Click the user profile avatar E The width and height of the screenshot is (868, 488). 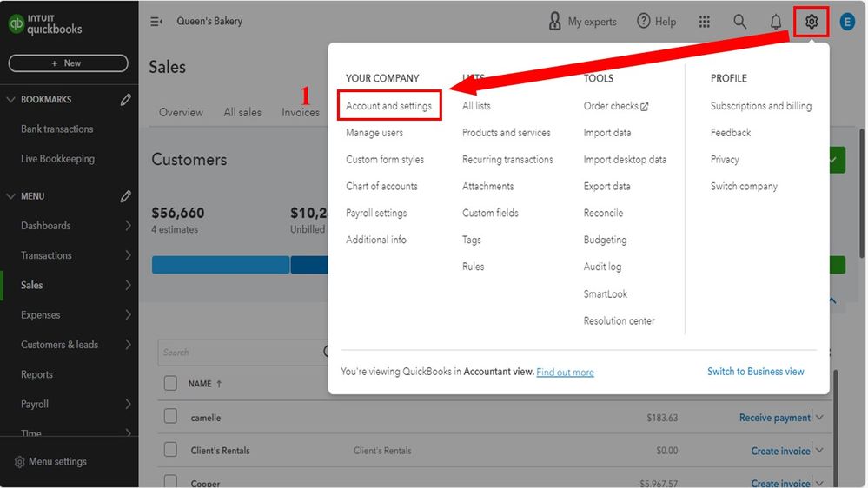tap(847, 22)
